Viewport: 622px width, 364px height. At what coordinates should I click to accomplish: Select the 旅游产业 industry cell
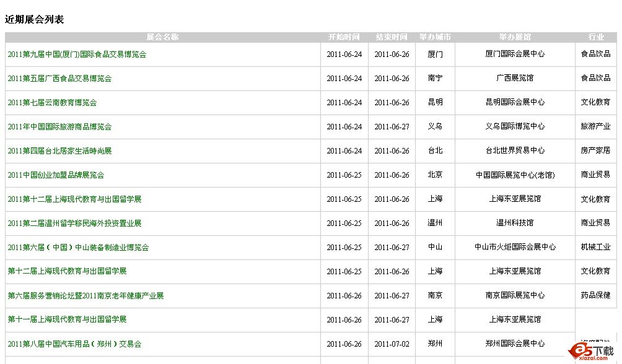point(595,127)
